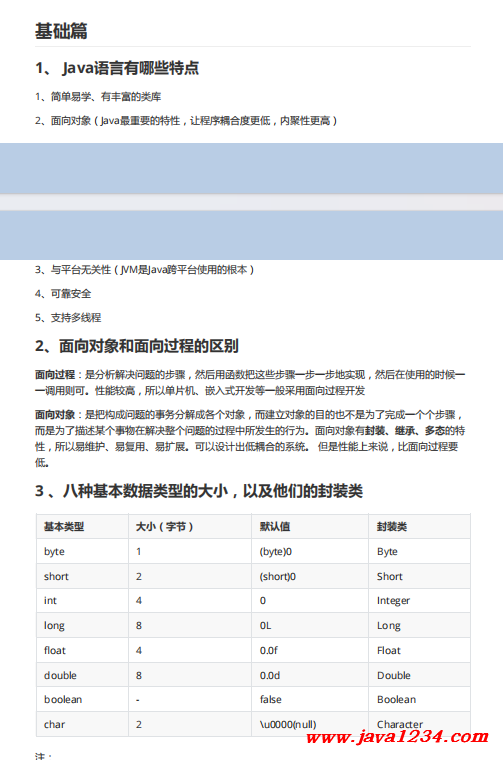Click the line starting '2、面向对象（Java最重要的特性'
Image resolution: width=503 pixels, height=760 pixels.
(186, 121)
